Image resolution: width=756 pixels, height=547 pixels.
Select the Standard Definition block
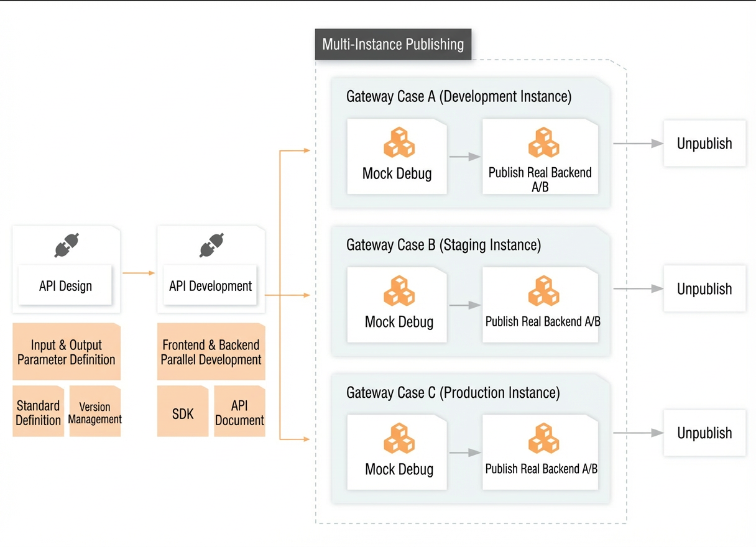point(39,412)
